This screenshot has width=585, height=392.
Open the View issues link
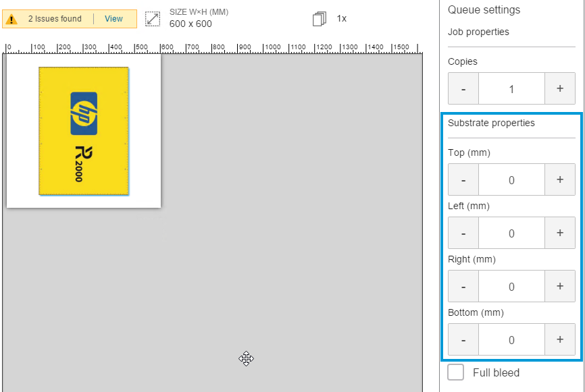(113, 19)
